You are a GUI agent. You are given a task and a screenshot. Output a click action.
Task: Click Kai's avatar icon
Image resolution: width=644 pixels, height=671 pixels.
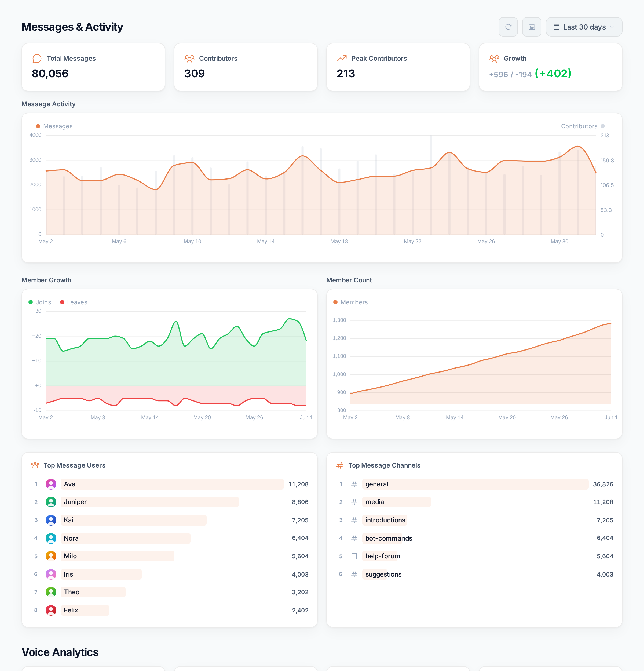point(51,520)
